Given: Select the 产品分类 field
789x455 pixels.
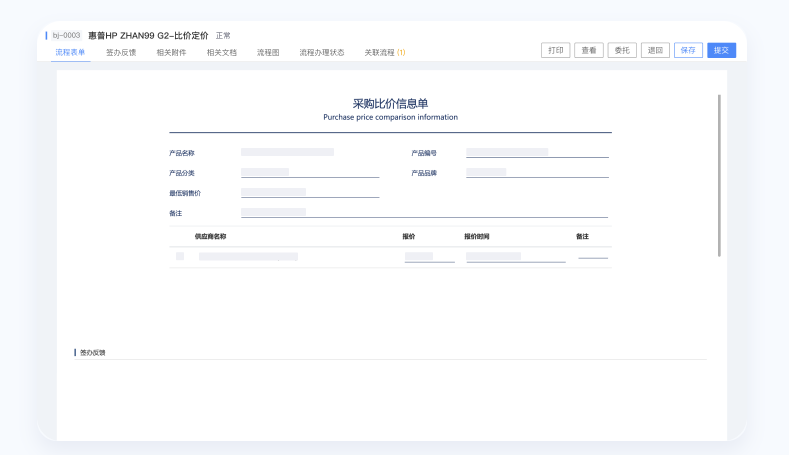Looking at the screenshot, I should click(x=310, y=173).
